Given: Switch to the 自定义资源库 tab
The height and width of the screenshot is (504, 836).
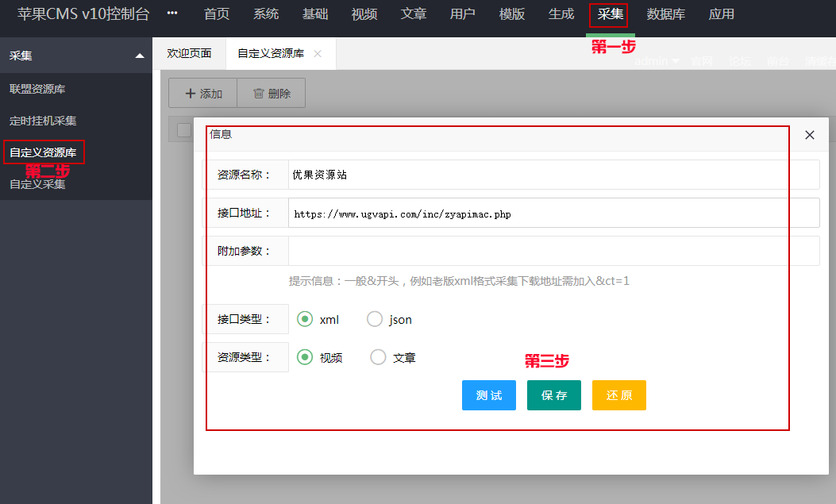Looking at the screenshot, I should coord(271,53).
